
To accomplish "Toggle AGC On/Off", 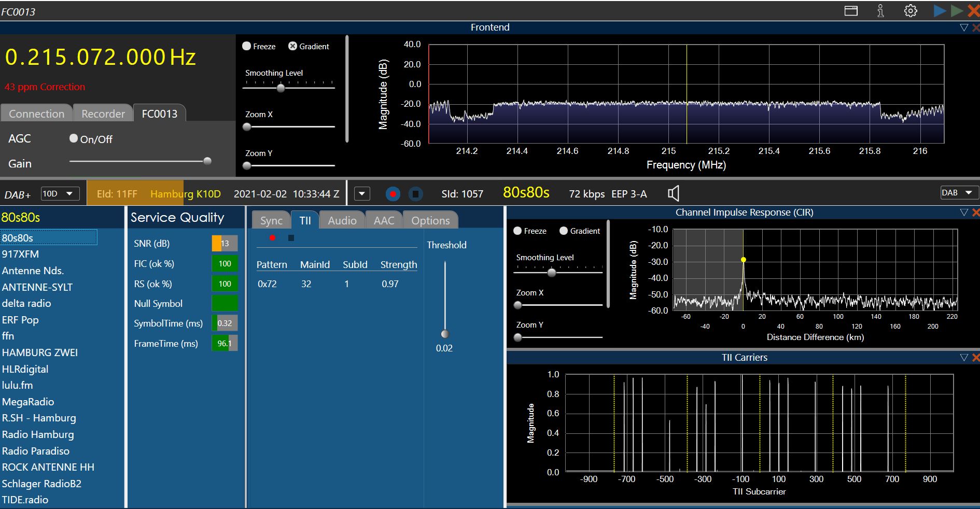I will (74, 138).
